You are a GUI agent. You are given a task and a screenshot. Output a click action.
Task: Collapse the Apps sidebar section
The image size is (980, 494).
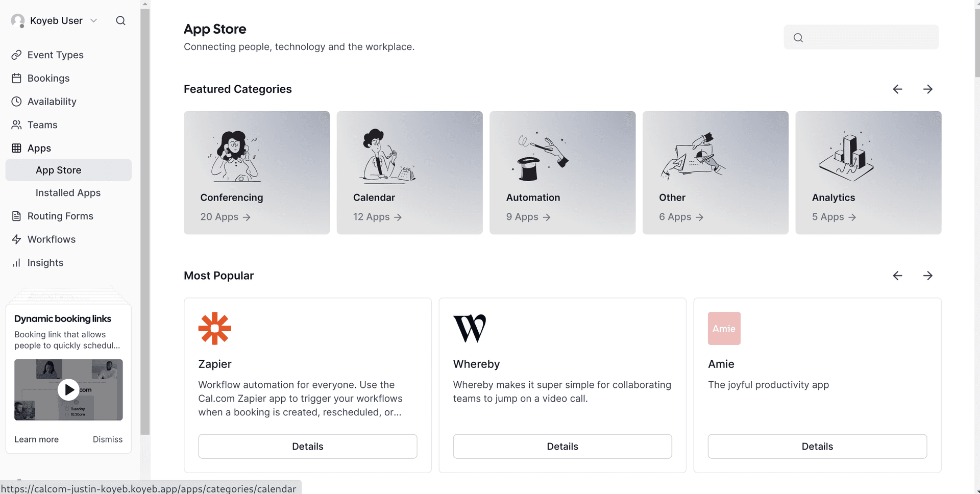pyautogui.click(x=39, y=148)
